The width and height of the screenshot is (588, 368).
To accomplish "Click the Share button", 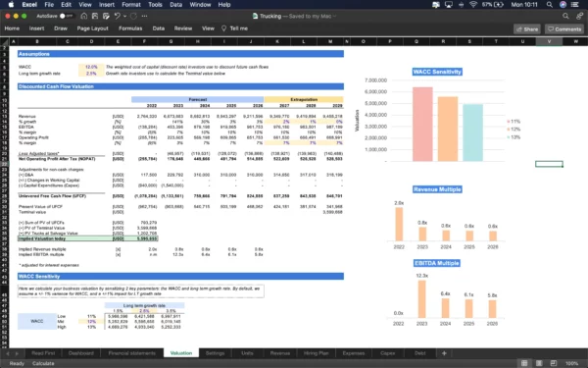I will (527, 28).
